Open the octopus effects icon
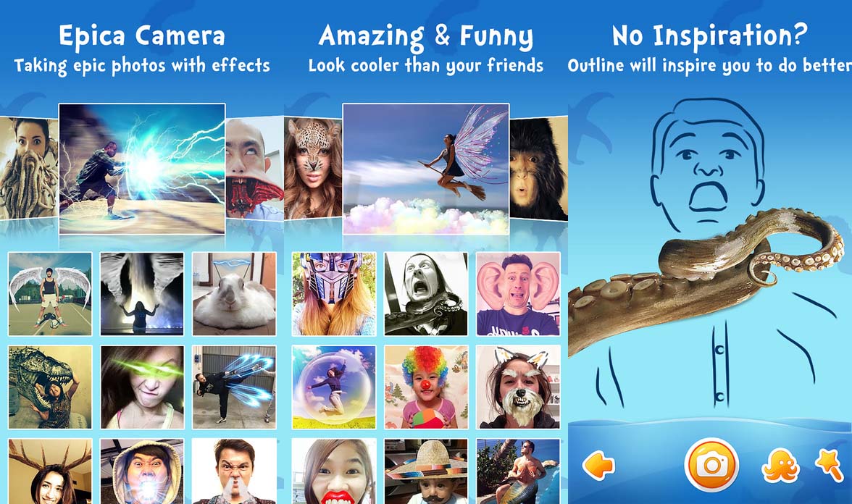Viewport: 852px width, 504px height. point(780,466)
